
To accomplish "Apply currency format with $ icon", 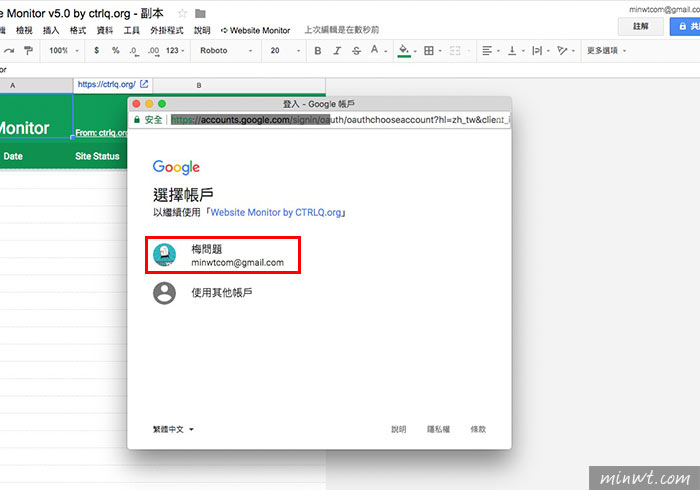I will pos(96,50).
